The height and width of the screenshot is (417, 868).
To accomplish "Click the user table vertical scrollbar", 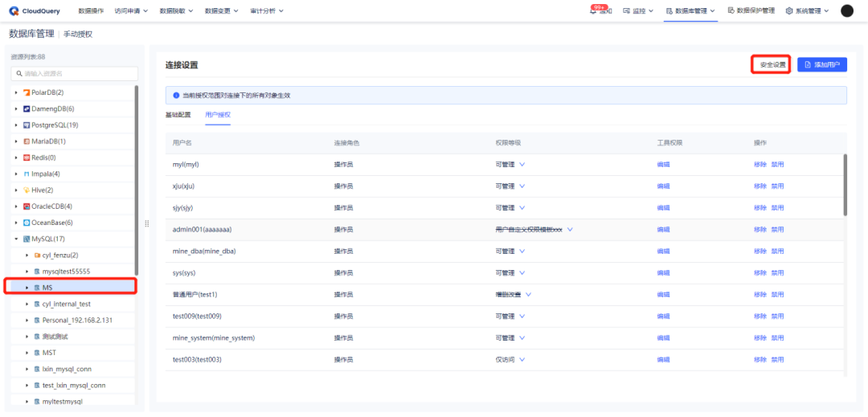I will (845, 185).
